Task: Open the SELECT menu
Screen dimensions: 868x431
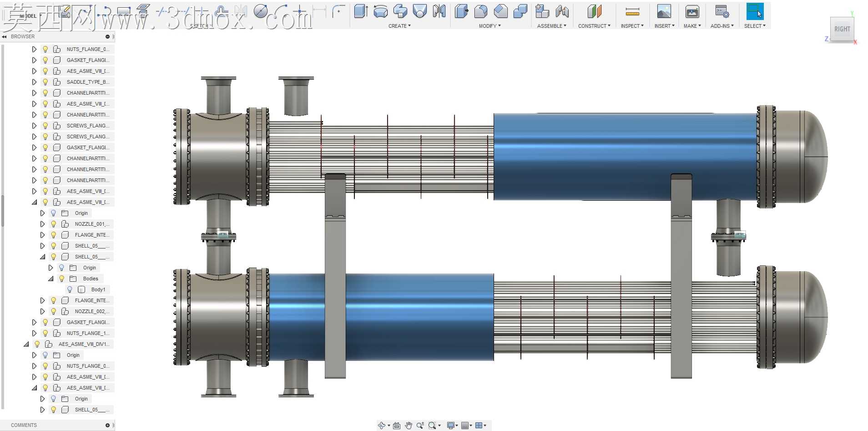Action: (755, 26)
